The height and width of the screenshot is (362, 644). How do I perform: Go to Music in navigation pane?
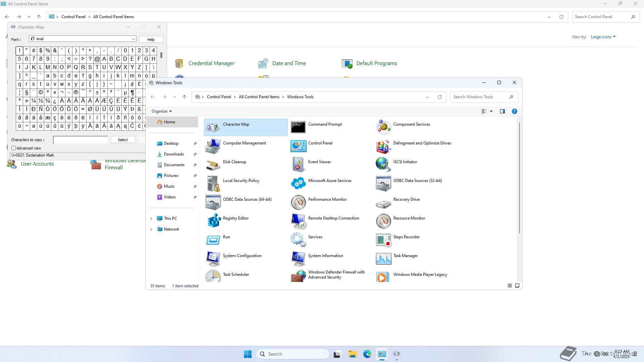tap(169, 186)
